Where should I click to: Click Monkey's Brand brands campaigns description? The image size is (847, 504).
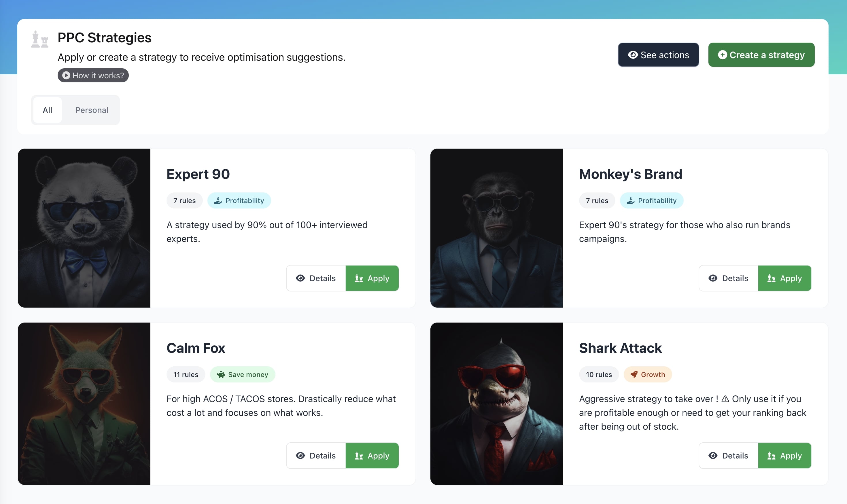(684, 232)
